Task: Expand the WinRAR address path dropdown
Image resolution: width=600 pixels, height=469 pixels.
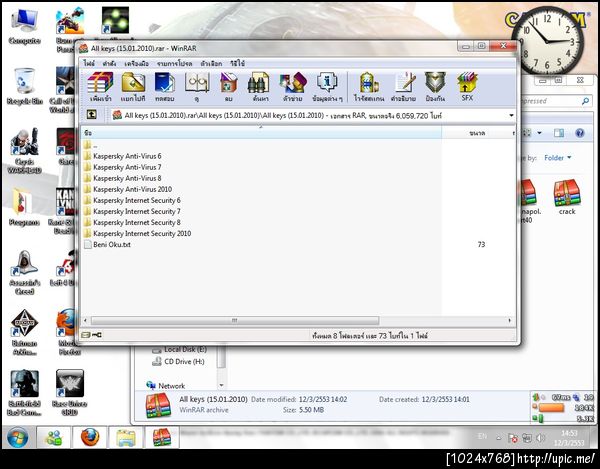Action: pyautogui.click(x=511, y=115)
